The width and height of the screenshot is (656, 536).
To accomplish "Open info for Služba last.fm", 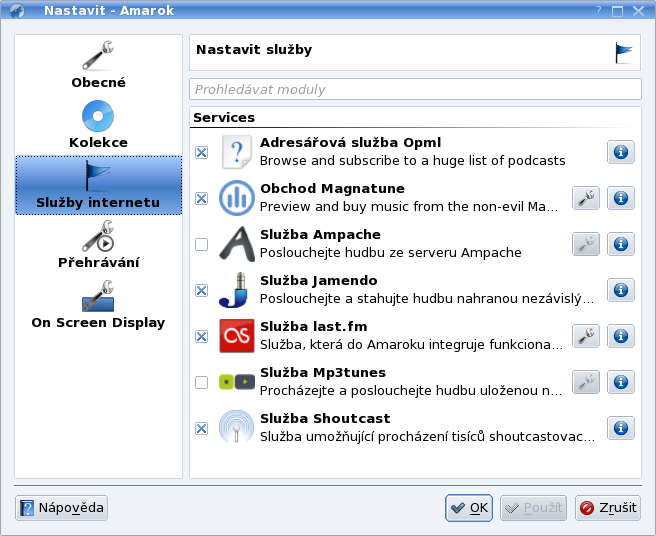I will tap(621, 336).
